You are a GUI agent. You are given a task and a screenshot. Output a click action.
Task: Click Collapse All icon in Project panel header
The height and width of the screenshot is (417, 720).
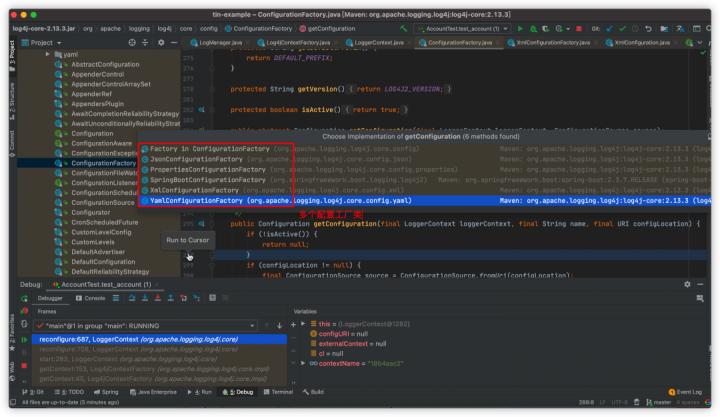[145, 42]
